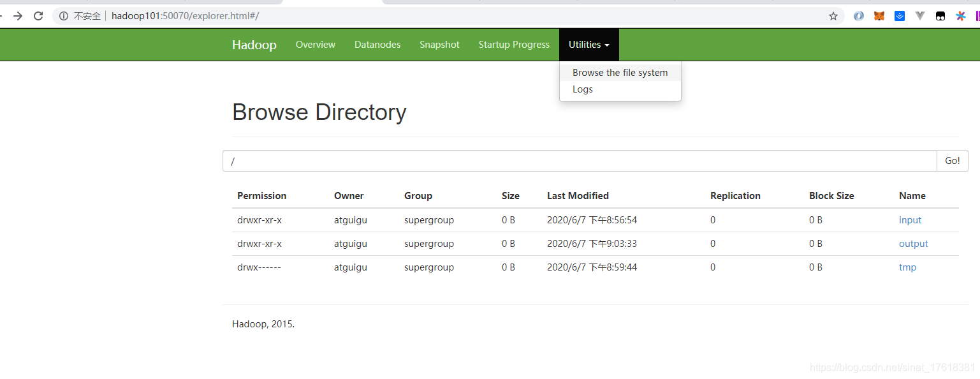
Task: Bookmark this page with the star icon
Action: coord(833,16)
